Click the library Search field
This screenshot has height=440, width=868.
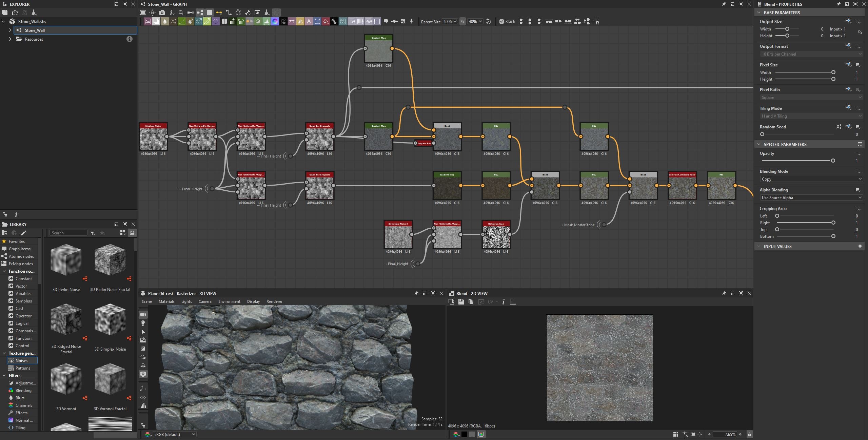(68, 233)
